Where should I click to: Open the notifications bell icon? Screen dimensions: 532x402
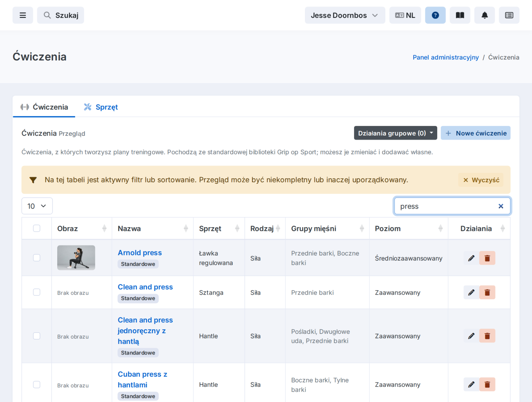[484, 15]
